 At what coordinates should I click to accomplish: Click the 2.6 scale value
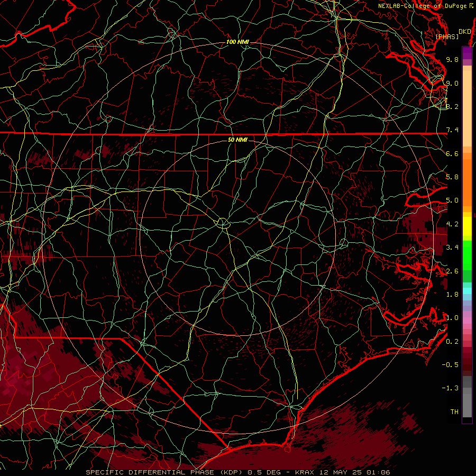pyautogui.click(x=452, y=271)
